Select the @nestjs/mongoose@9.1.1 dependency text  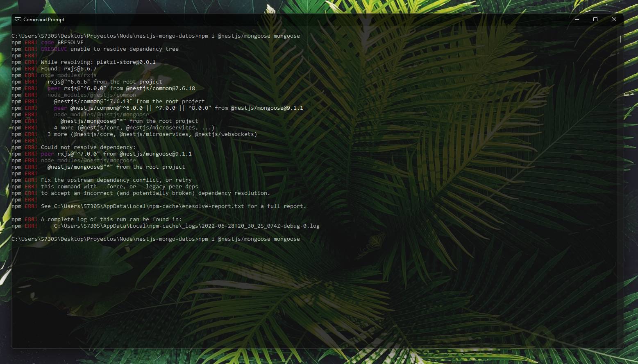pos(267,108)
